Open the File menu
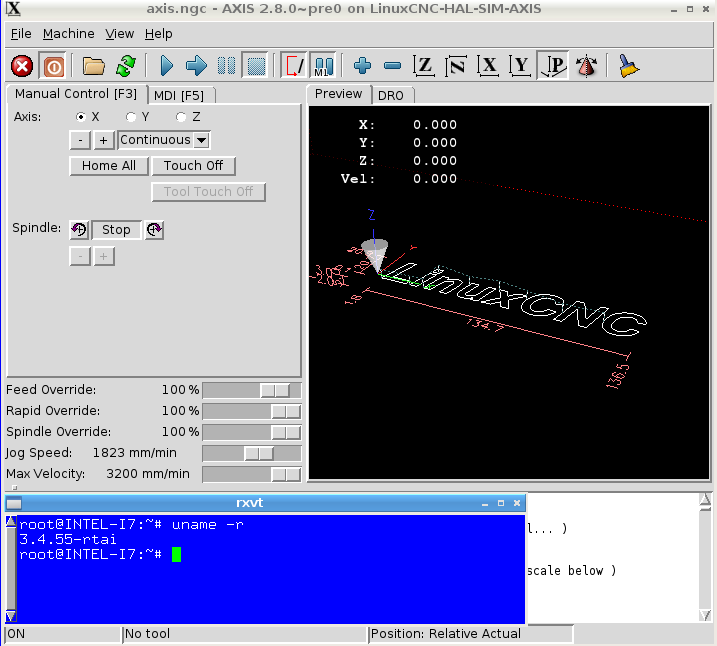Screen dimensions: 717x646 pos(21,34)
